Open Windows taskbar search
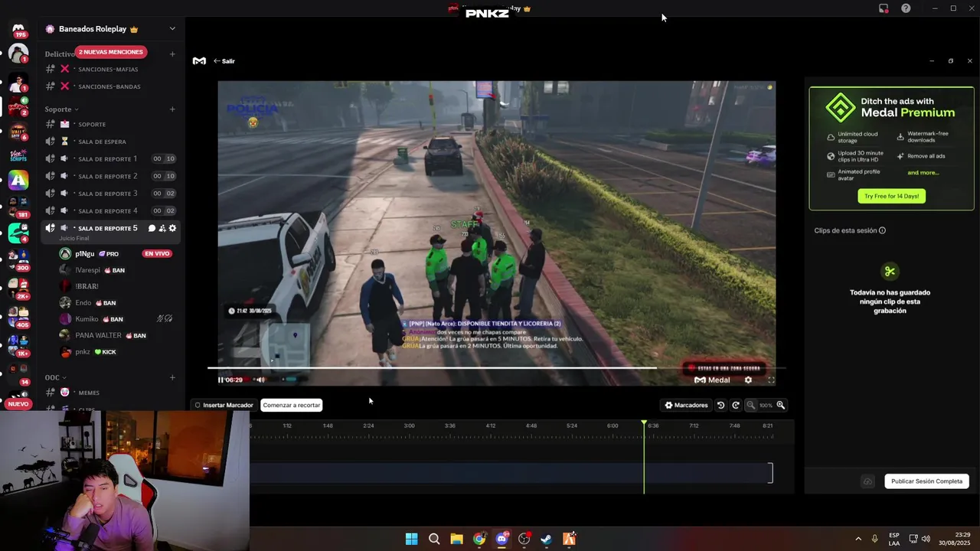Screen dimensions: 980x551 point(434,539)
